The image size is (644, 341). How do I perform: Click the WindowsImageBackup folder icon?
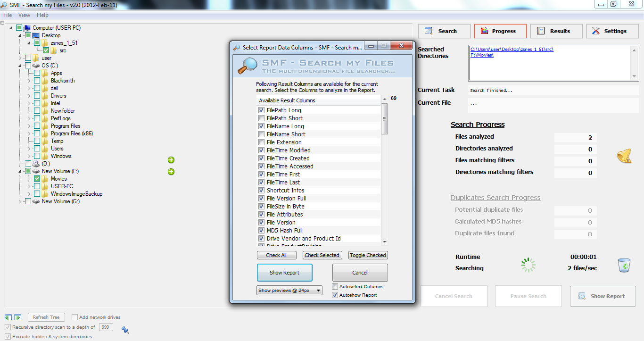pos(45,194)
